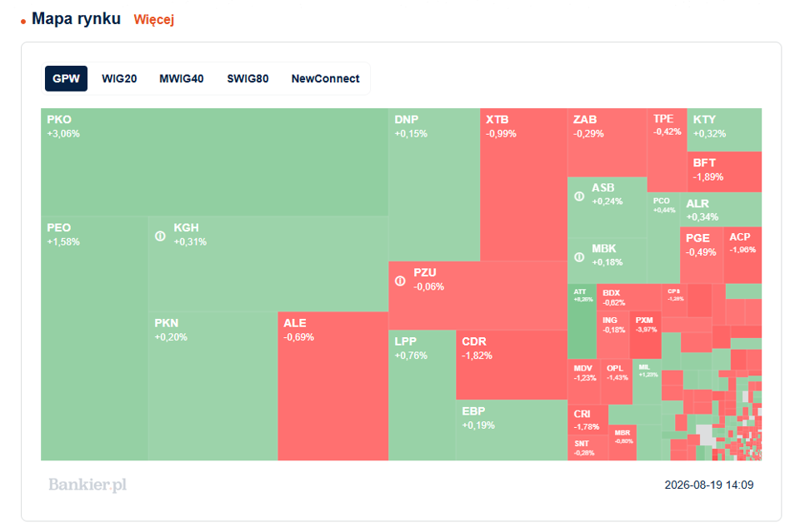
Task: Click the info icon beside ASB
Action: 579,196
